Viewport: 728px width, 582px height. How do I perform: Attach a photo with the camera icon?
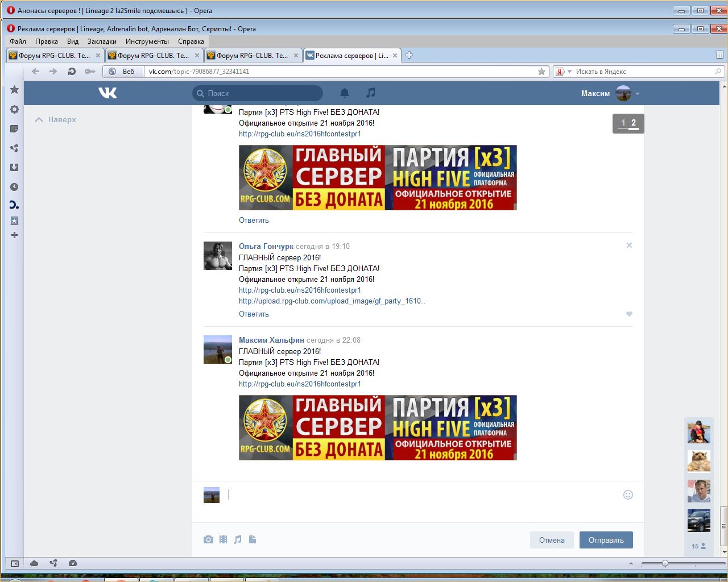[208, 539]
